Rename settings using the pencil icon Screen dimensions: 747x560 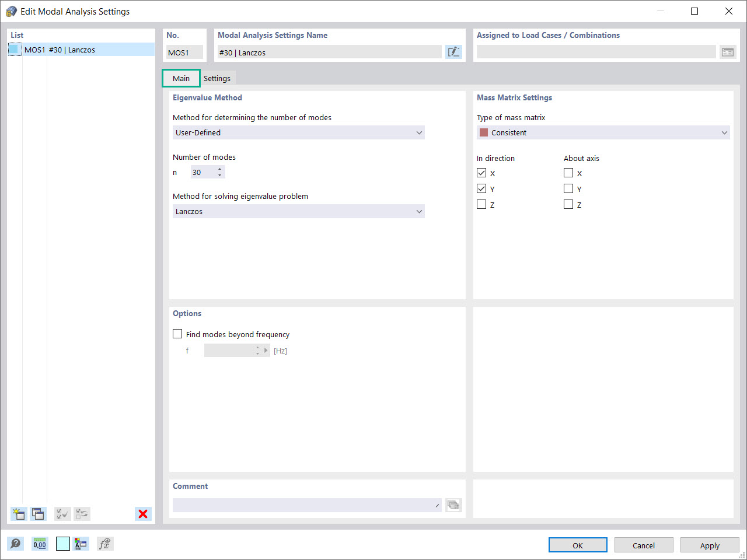[x=453, y=51]
